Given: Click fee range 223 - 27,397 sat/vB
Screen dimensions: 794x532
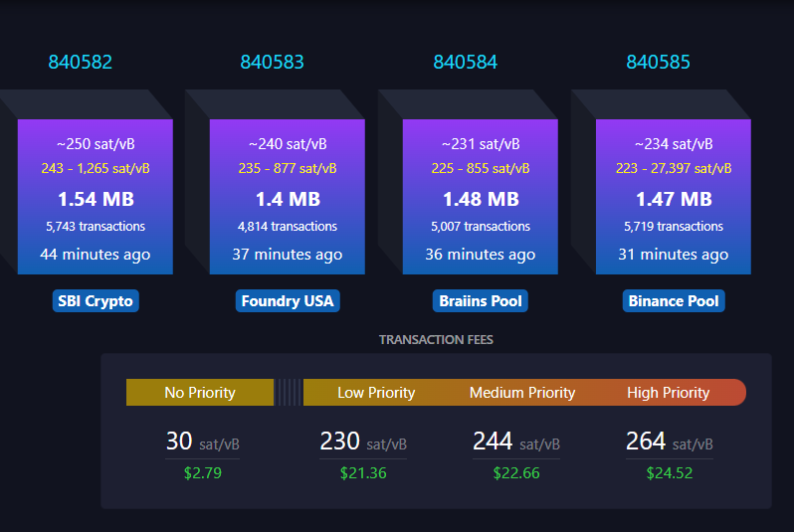Looking at the screenshot, I should [674, 169].
